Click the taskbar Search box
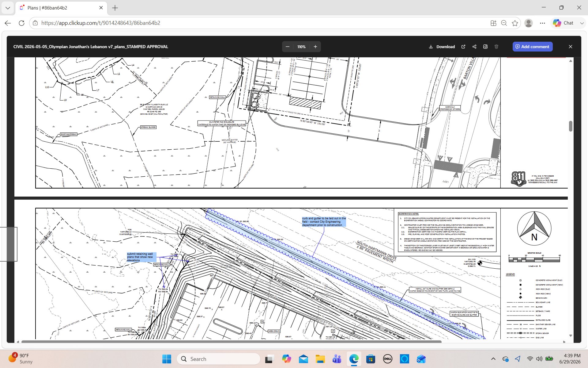Image resolution: width=588 pixels, height=368 pixels. 218,359
